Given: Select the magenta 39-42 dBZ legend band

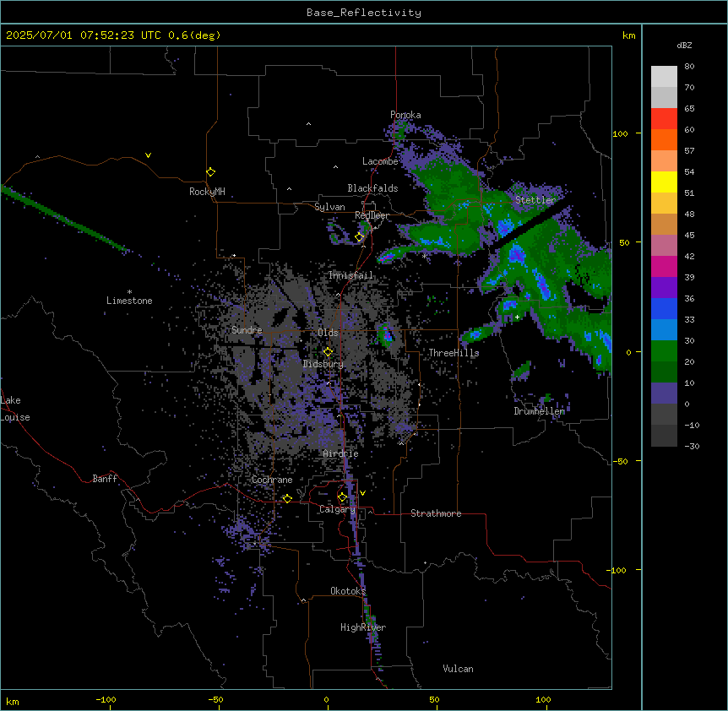Looking at the screenshot, I should click(664, 266).
